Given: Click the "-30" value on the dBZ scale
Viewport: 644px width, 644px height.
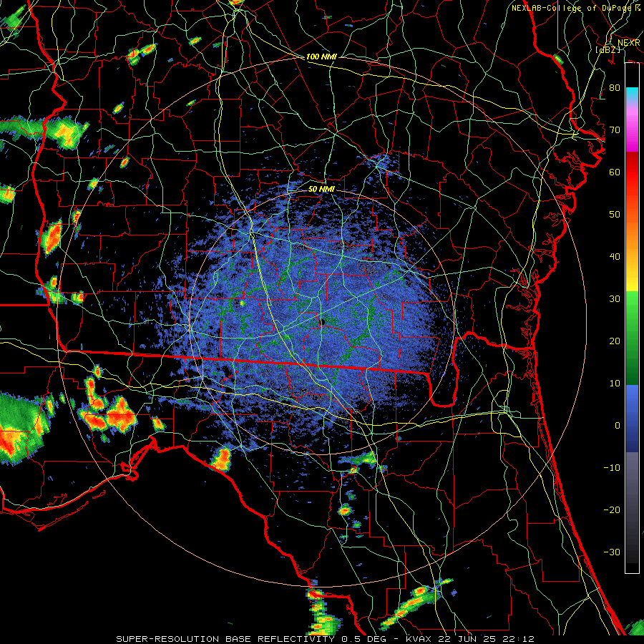Looking at the screenshot, I should coord(612,552).
